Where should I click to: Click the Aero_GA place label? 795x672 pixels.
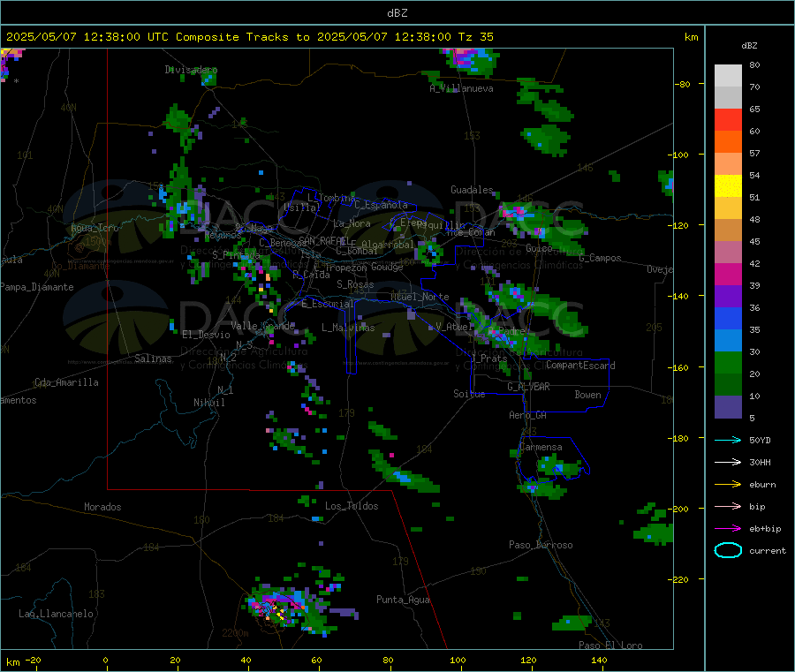pyautogui.click(x=527, y=415)
